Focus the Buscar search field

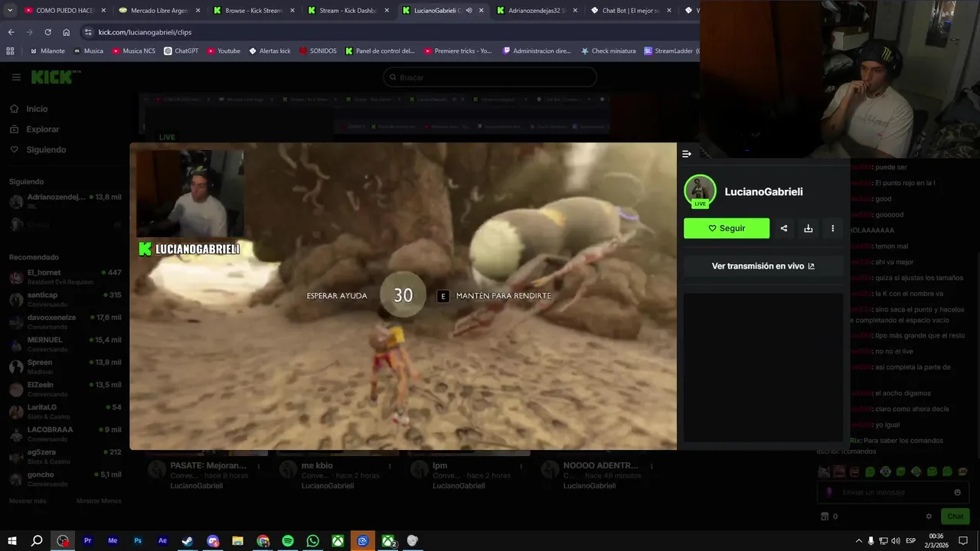(490, 77)
